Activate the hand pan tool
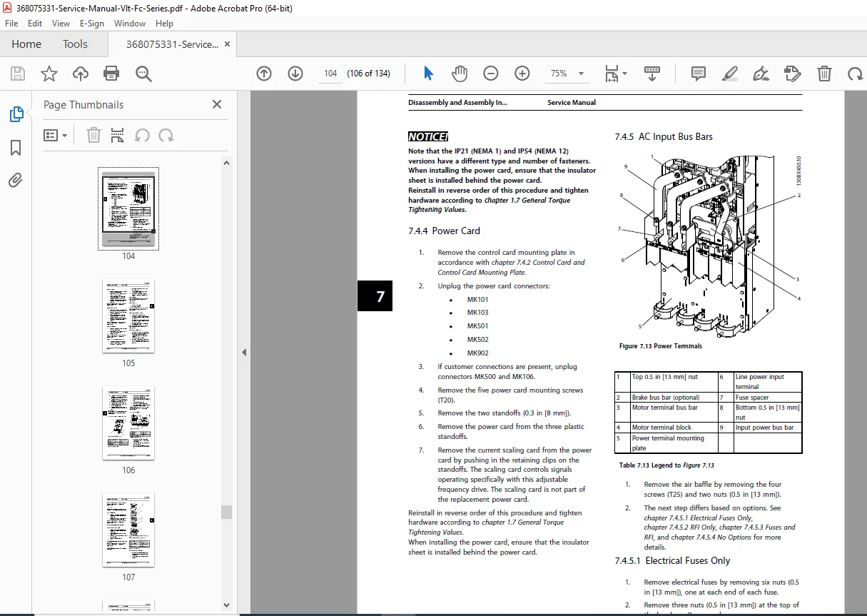 pos(460,74)
